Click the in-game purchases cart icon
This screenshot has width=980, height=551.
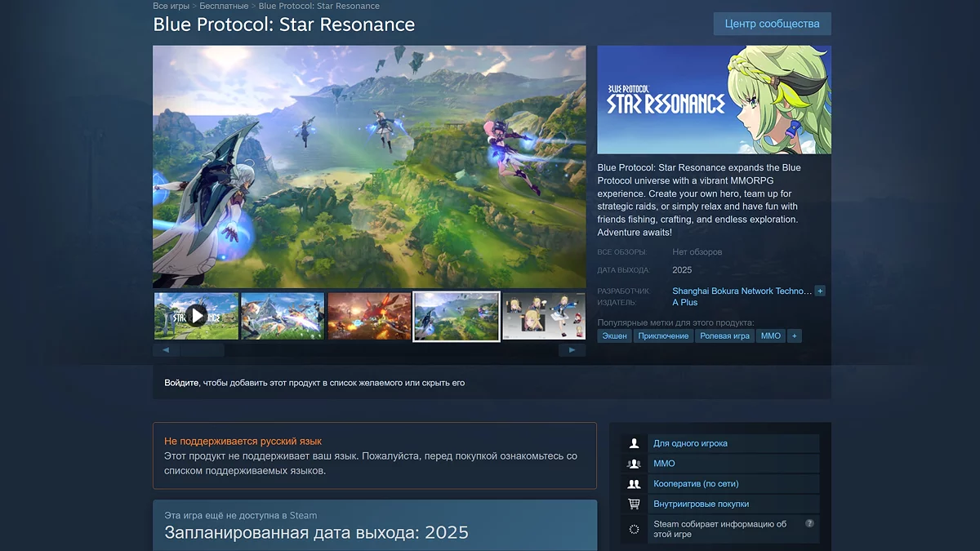tap(634, 504)
